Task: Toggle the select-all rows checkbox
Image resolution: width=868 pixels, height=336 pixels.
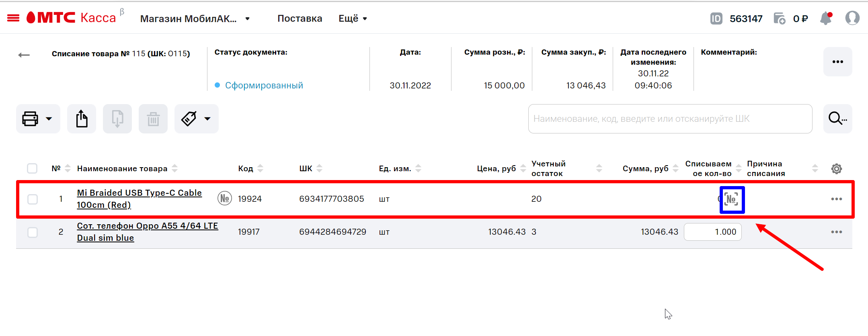Action: [x=32, y=168]
